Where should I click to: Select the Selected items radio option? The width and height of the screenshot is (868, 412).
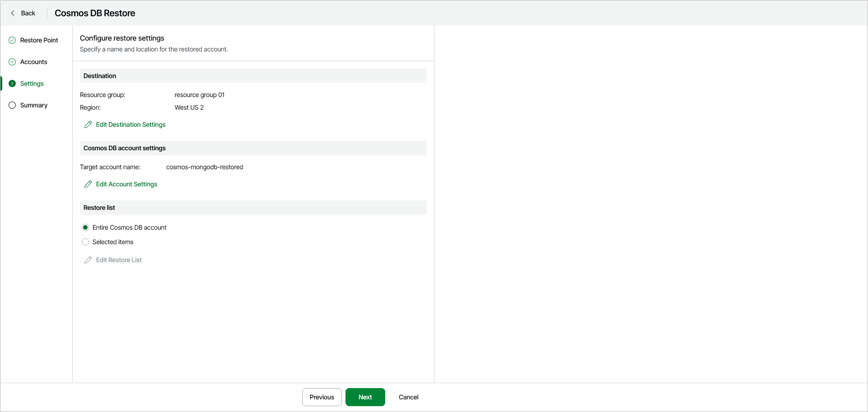click(85, 242)
